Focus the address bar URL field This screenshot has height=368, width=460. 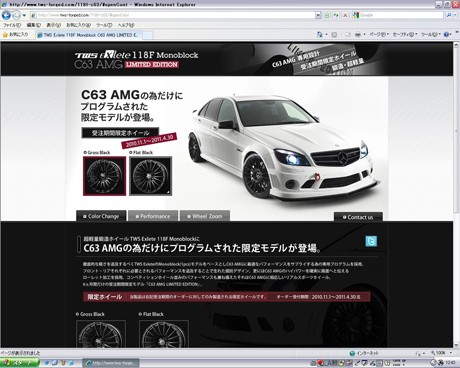point(172,15)
